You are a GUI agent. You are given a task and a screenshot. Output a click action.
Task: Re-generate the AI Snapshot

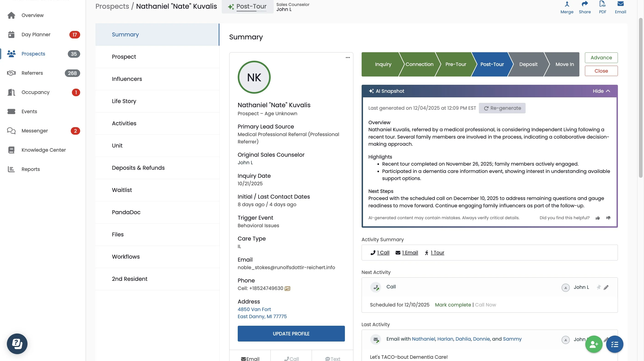coord(502,108)
